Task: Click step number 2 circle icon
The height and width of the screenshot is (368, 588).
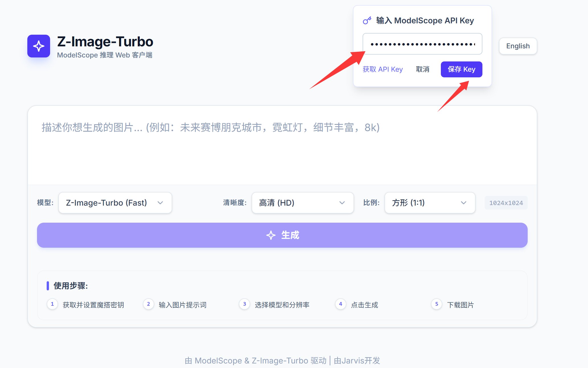Action: point(148,304)
